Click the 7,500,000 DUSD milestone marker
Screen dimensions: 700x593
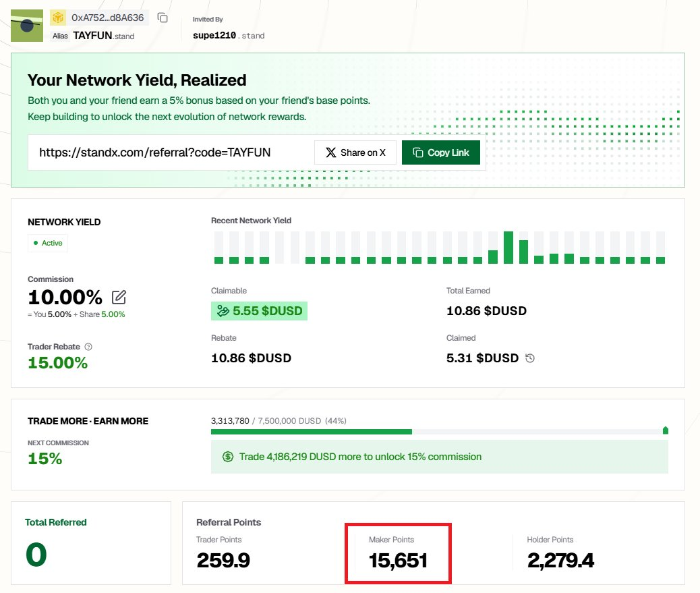click(x=665, y=430)
